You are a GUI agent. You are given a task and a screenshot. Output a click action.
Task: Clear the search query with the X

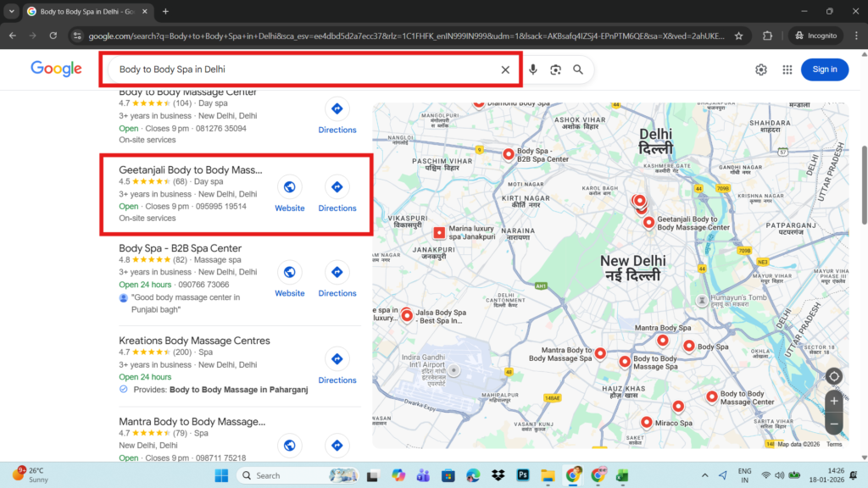[505, 69]
